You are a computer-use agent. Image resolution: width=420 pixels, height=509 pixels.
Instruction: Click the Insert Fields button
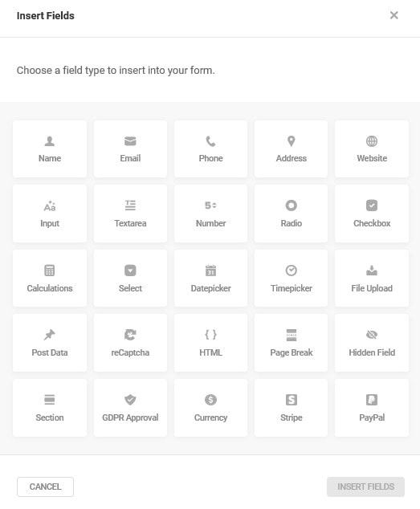pyautogui.click(x=365, y=487)
